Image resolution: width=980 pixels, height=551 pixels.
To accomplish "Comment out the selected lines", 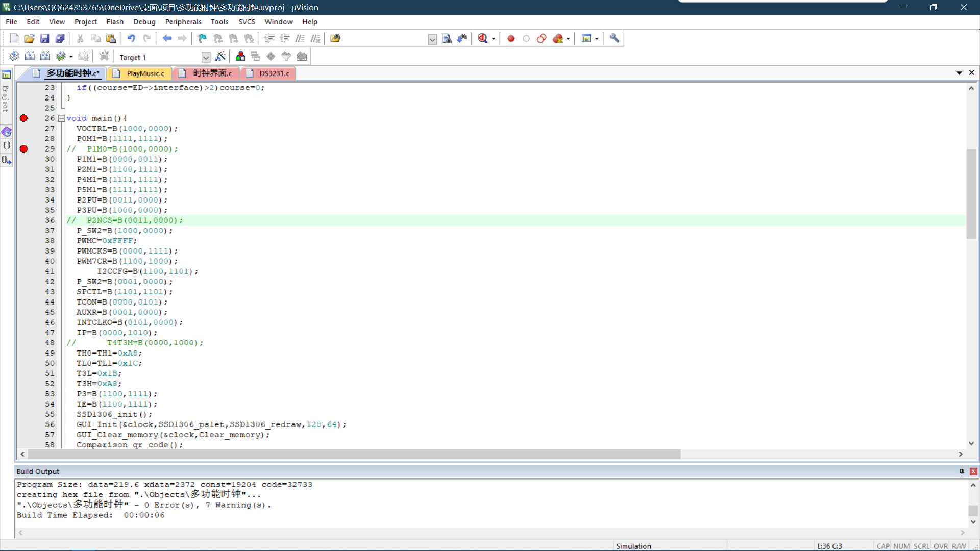I will (x=300, y=38).
